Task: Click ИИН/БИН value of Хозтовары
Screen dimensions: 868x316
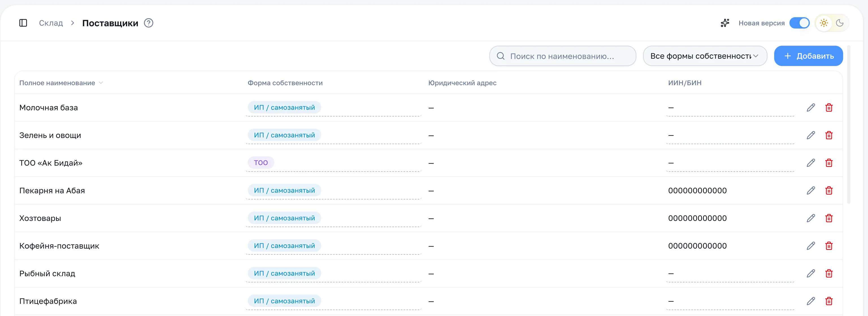Action: coord(697,218)
